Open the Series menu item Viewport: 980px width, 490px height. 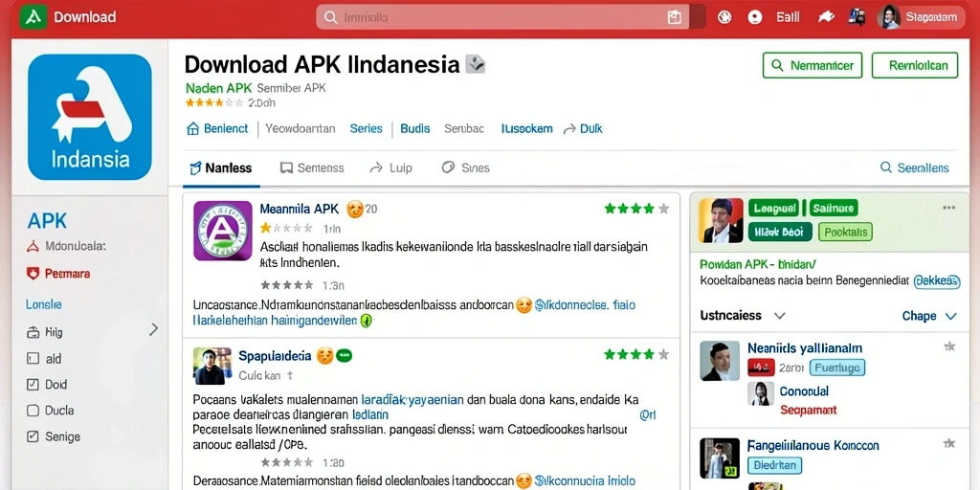366,129
